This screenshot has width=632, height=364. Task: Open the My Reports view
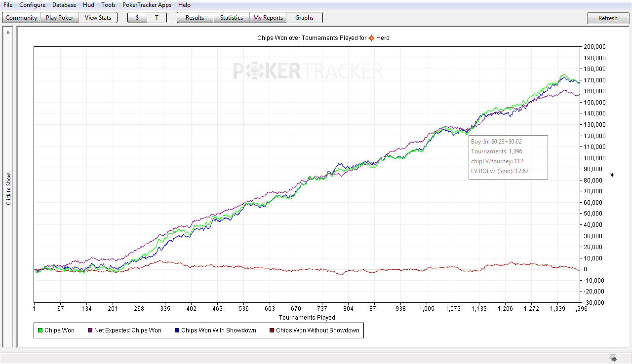pyautogui.click(x=268, y=18)
